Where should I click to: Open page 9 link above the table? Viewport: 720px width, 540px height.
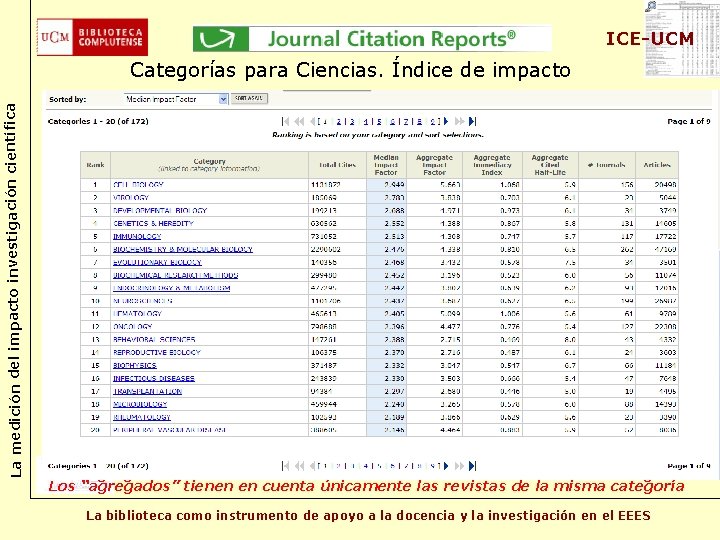pos(433,122)
